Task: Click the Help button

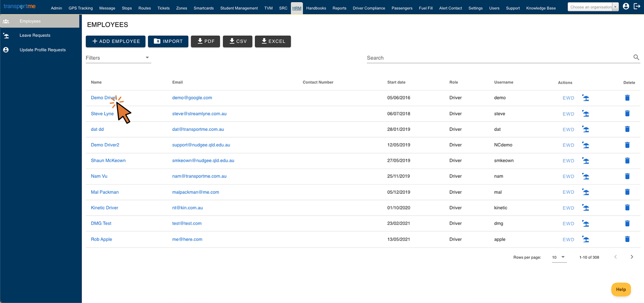Action: (621, 289)
